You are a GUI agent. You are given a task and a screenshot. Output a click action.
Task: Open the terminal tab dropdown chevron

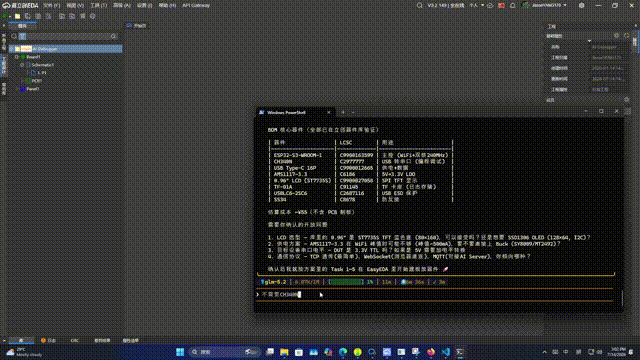(353, 113)
